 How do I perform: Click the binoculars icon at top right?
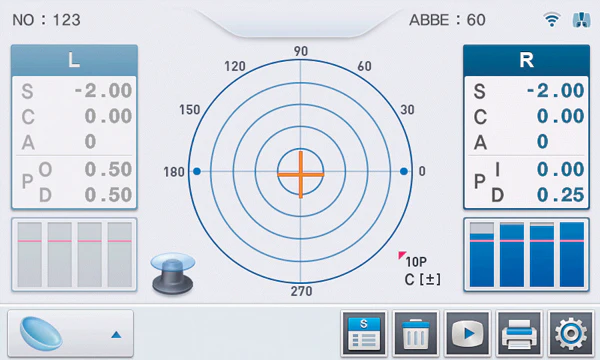[581, 20]
